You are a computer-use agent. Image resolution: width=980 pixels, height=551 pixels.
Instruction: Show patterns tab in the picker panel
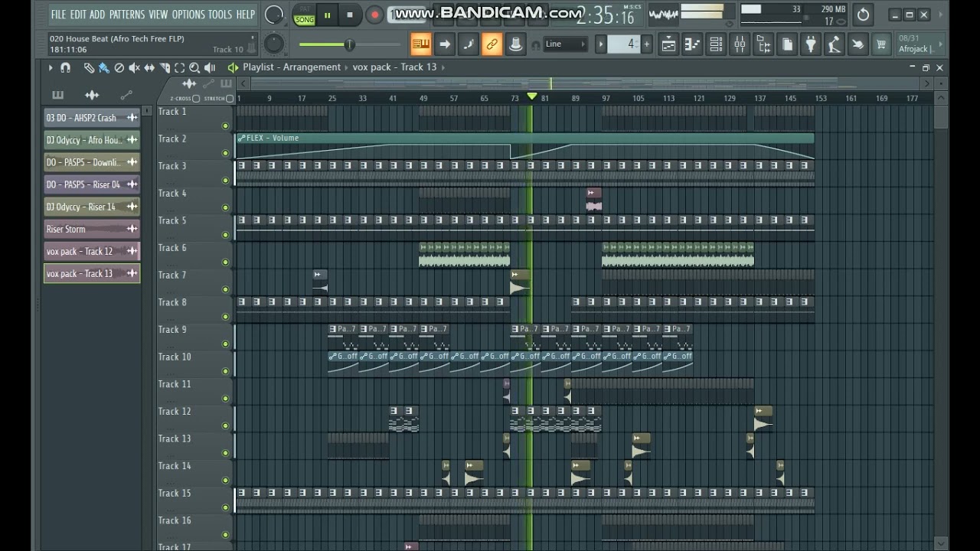pos(57,95)
